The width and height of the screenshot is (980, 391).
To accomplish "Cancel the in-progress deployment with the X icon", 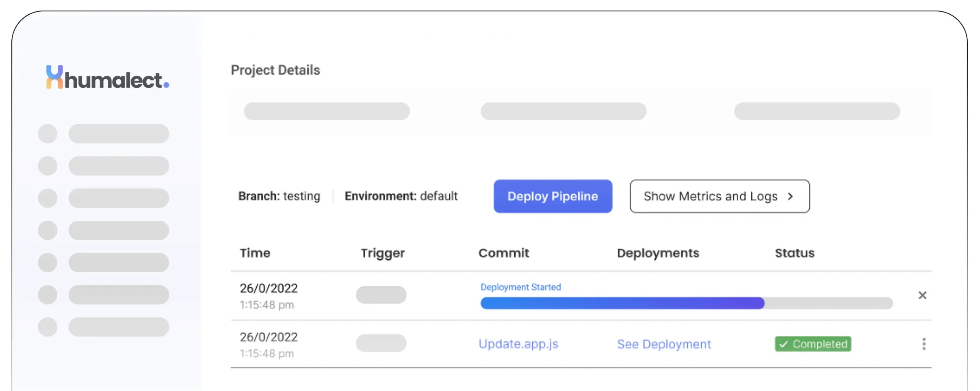I will point(922,295).
